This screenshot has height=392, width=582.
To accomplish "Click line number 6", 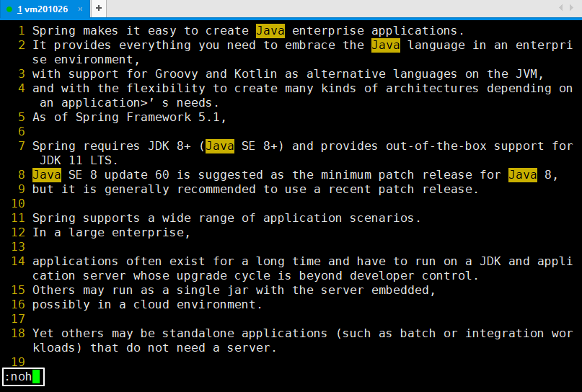I will click(22, 132).
